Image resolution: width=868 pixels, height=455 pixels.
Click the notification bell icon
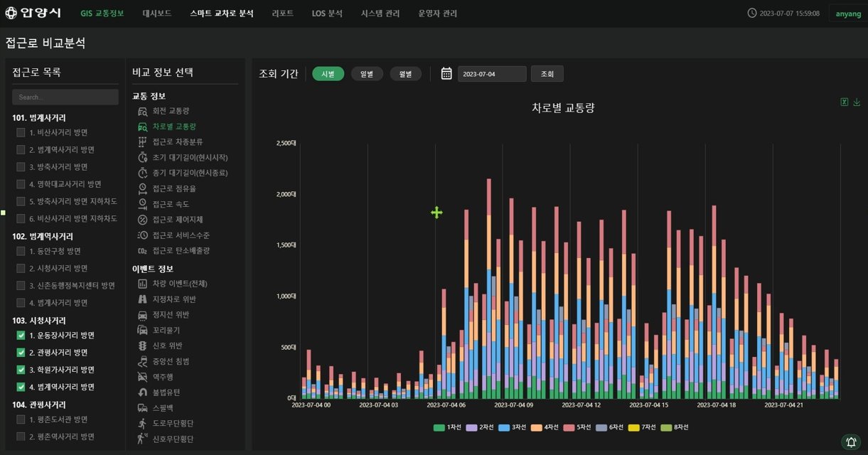pos(850,441)
